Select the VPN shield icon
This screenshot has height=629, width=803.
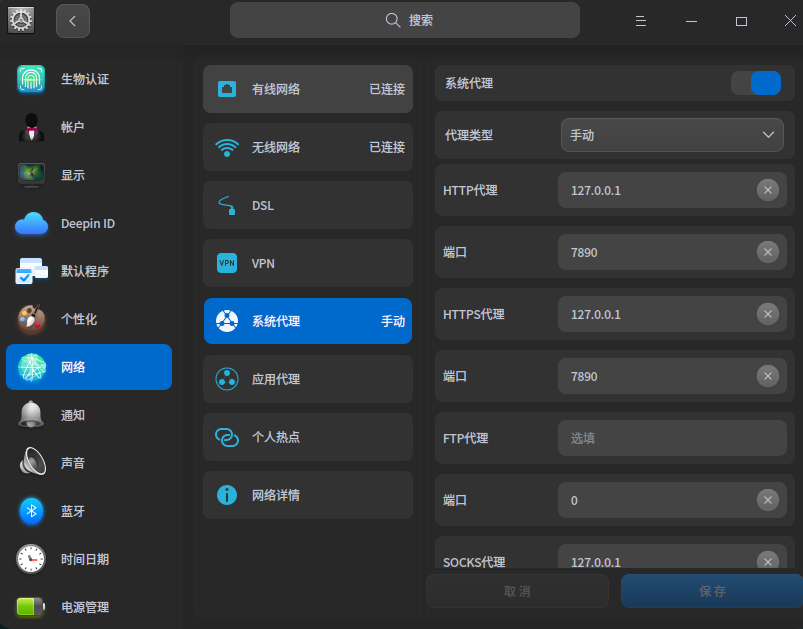pyautogui.click(x=226, y=263)
